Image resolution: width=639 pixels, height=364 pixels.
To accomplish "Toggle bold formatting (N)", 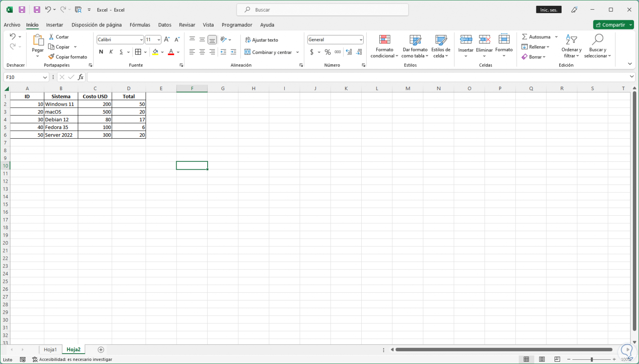I will 101,52.
